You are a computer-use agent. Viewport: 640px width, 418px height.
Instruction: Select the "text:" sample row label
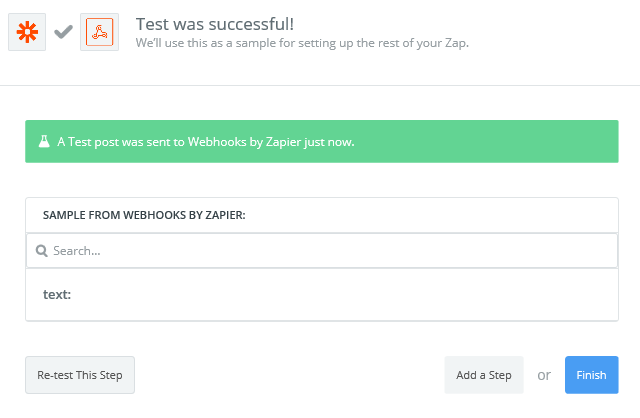pyautogui.click(x=57, y=294)
